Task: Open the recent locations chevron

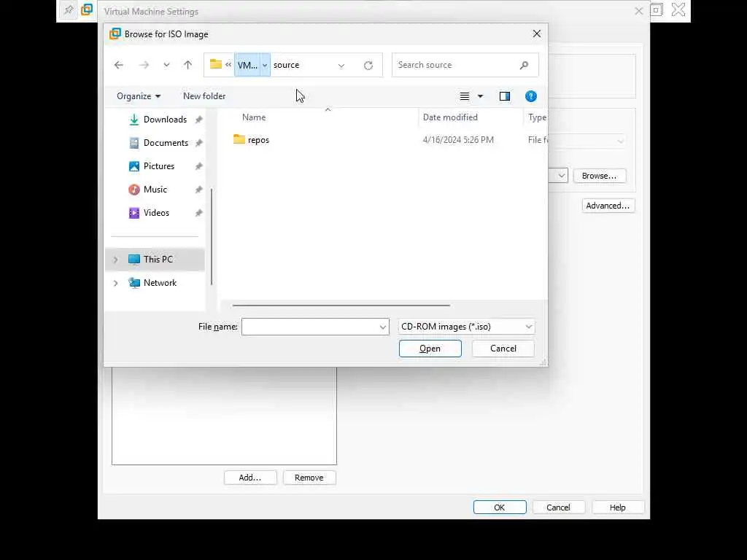Action: pos(166,65)
